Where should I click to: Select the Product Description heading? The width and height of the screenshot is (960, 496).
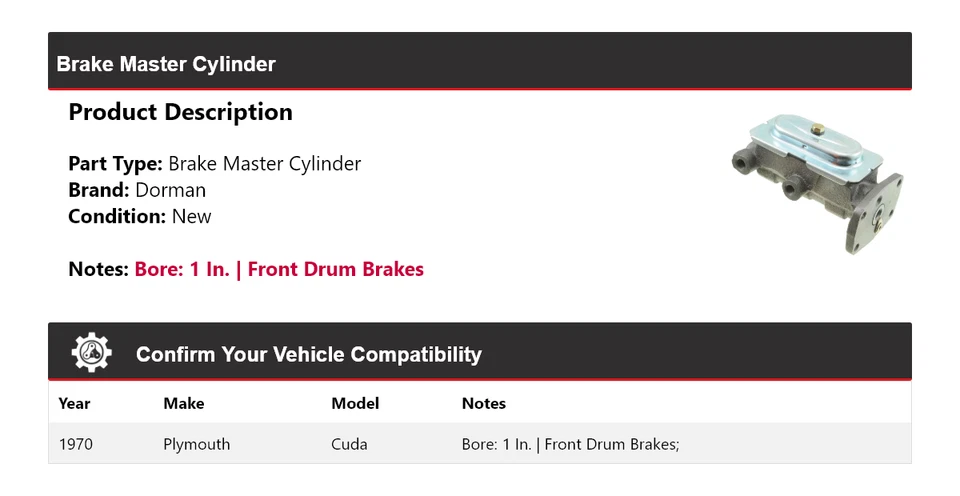tap(180, 112)
